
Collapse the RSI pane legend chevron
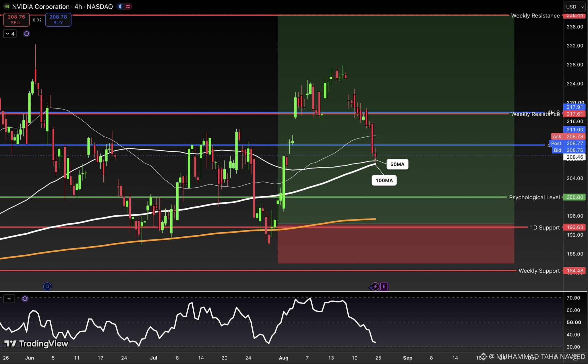tap(9, 299)
